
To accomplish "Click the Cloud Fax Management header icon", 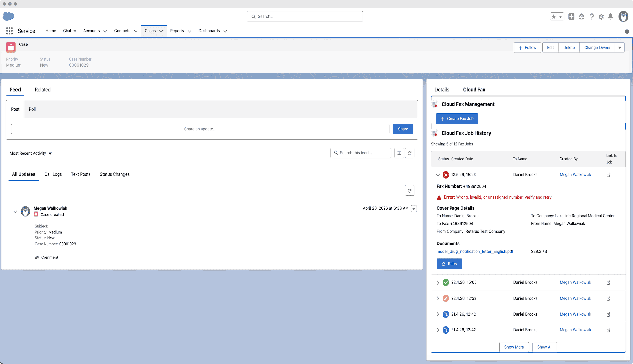I will coord(435,104).
